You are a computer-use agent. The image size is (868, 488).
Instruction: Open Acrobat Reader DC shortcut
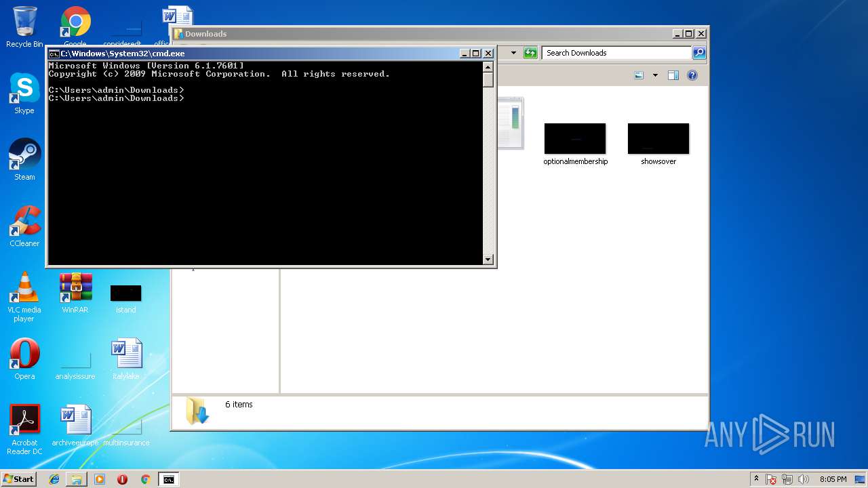[x=24, y=430]
